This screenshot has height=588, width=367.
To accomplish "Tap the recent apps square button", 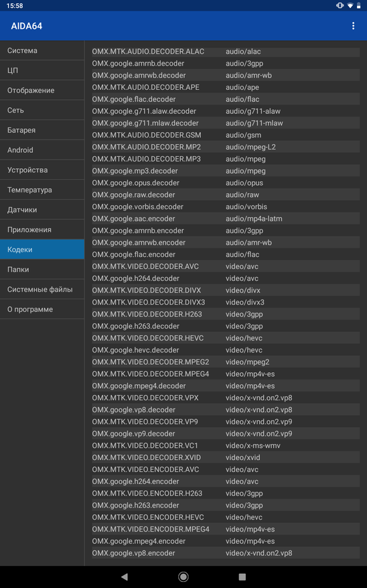I will [x=242, y=577].
